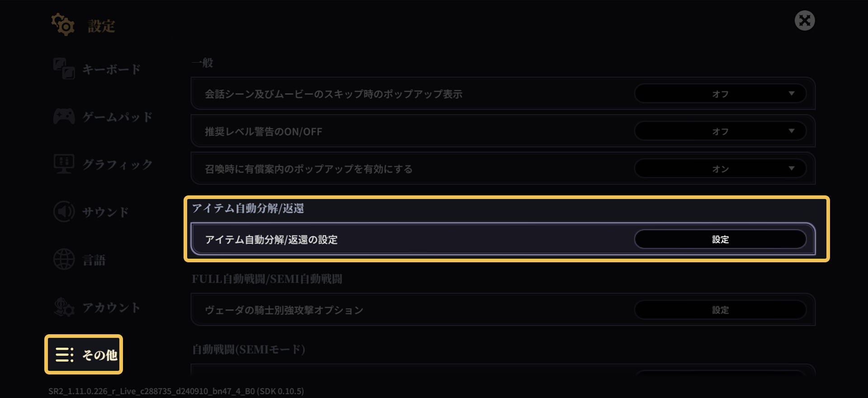This screenshot has width=868, height=398.
Task: Click the keyboard settings icon
Action: 64,69
